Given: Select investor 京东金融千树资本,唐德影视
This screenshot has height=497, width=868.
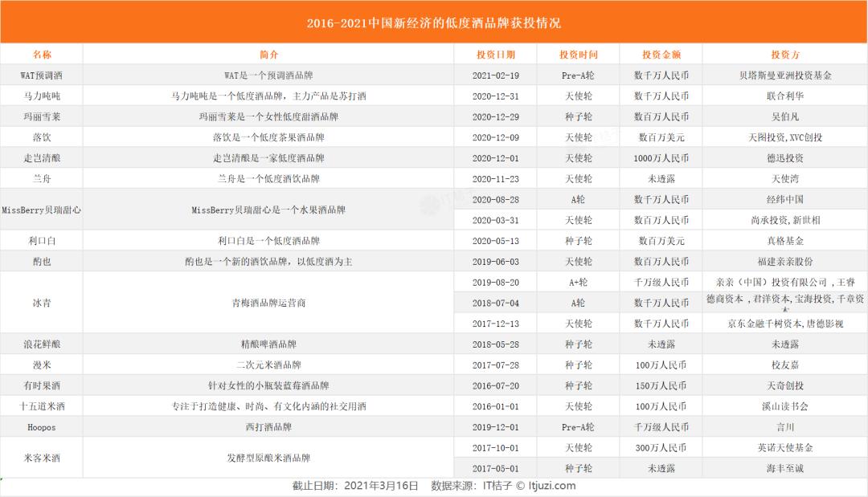Looking at the screenshot, I should [x=785, y=324].
